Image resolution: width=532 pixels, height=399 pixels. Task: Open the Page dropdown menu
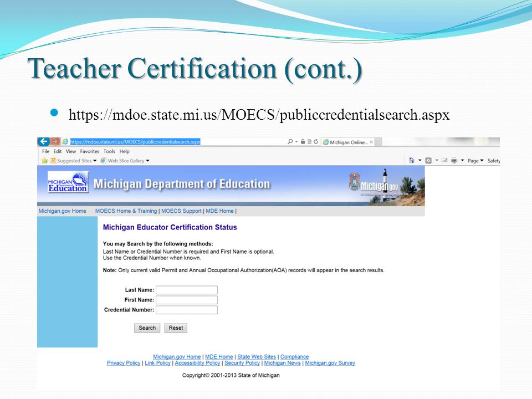click(475, 161)
